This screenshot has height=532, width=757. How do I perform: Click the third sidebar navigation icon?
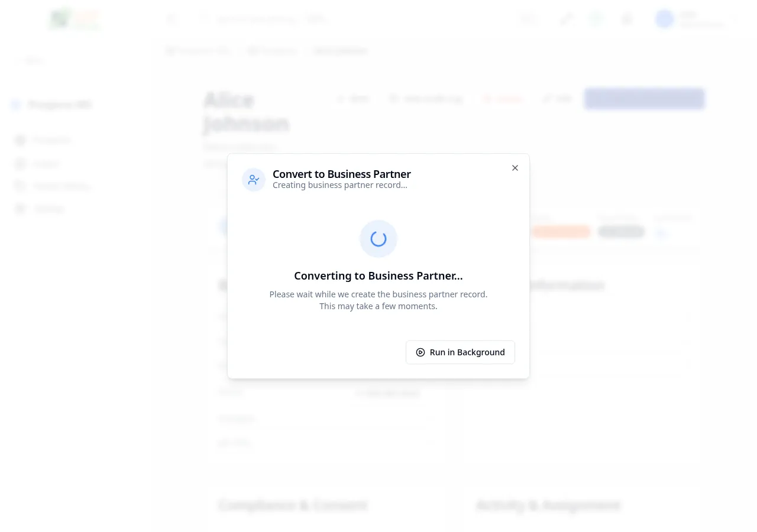tap(20, 186)
